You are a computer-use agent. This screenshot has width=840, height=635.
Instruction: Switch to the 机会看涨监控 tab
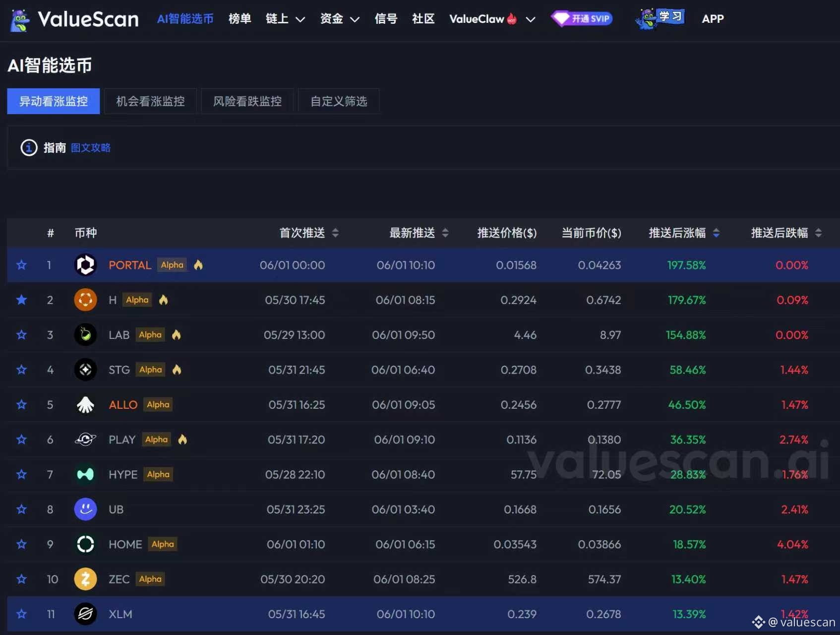click(150, 101)
